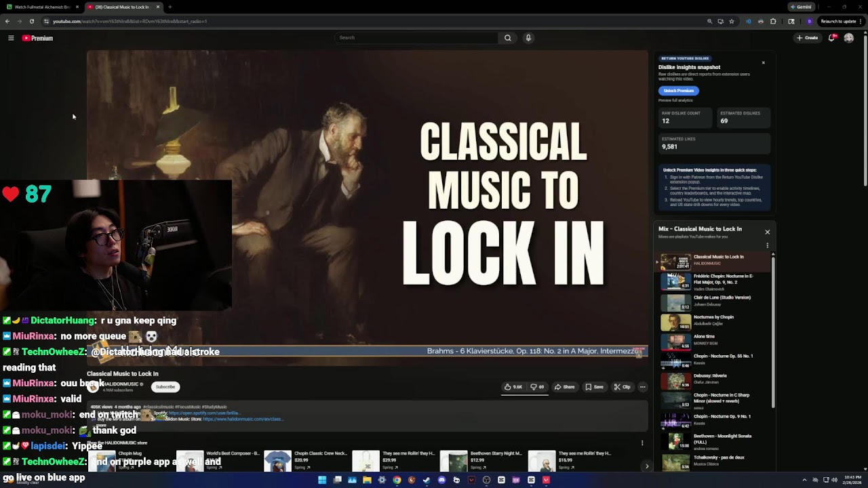
Task: Click the YouTube search field
Action: [417, 38]
